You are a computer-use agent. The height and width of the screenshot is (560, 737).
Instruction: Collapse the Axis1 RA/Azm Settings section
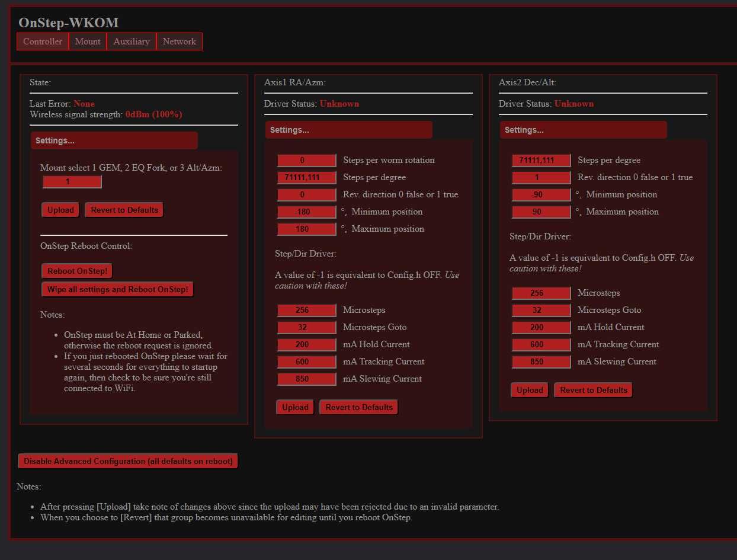point(349,130)
